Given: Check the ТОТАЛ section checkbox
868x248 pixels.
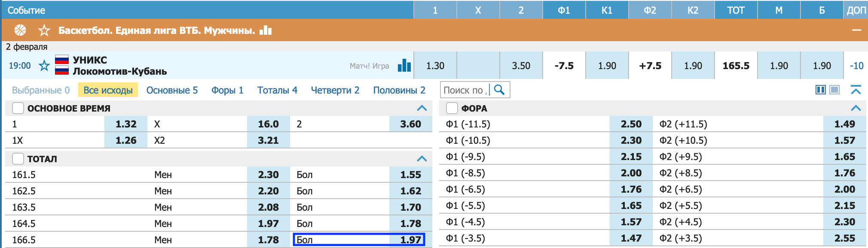Looking at the screenshot, I should click(18, 159).
